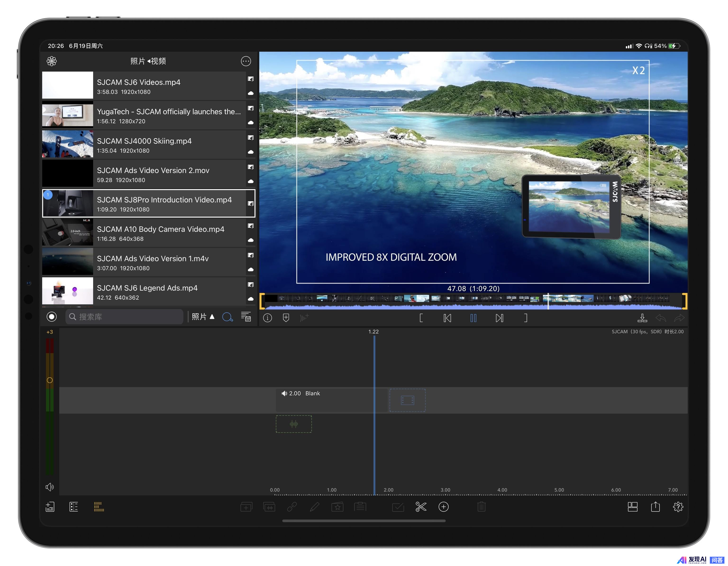Click the 47.08 (1:09.20) timecode label

click(473, 288)
